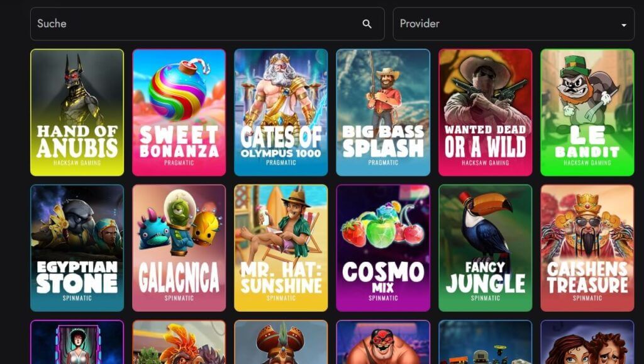644x364 pixels.
Task: Open the Big Bass Splash game
Action: [383, 112]
